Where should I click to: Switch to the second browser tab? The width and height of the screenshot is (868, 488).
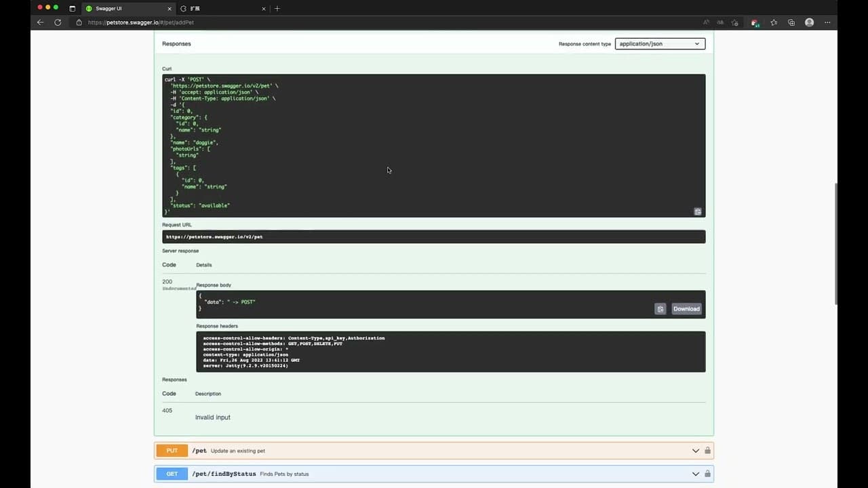pos(222,8)
